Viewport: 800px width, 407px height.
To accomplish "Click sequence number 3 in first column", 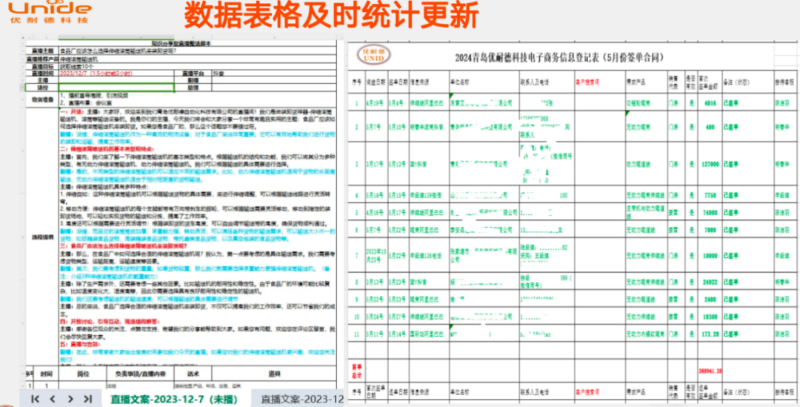I will 357,164.
